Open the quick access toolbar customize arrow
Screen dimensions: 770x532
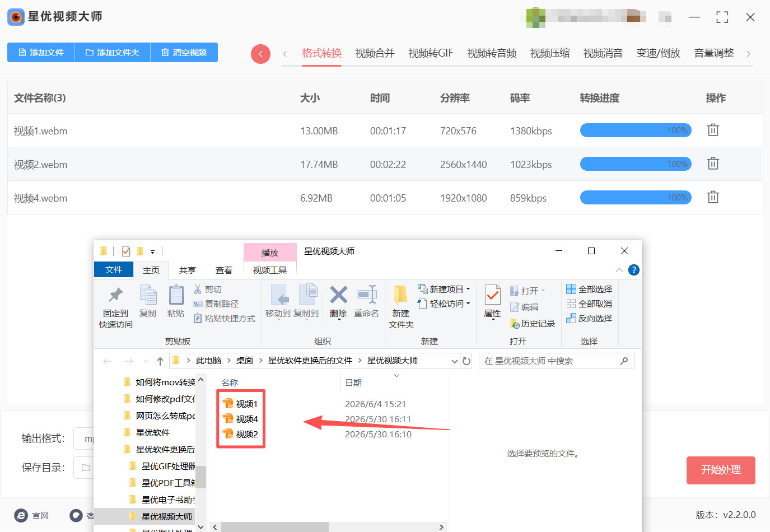pyautogui.click(x=152, y=252)
